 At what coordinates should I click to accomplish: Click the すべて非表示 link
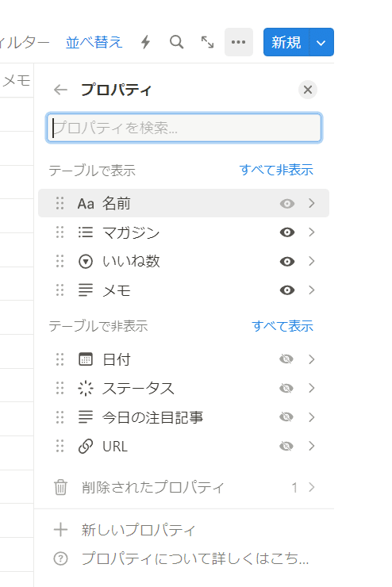[276, 170]
